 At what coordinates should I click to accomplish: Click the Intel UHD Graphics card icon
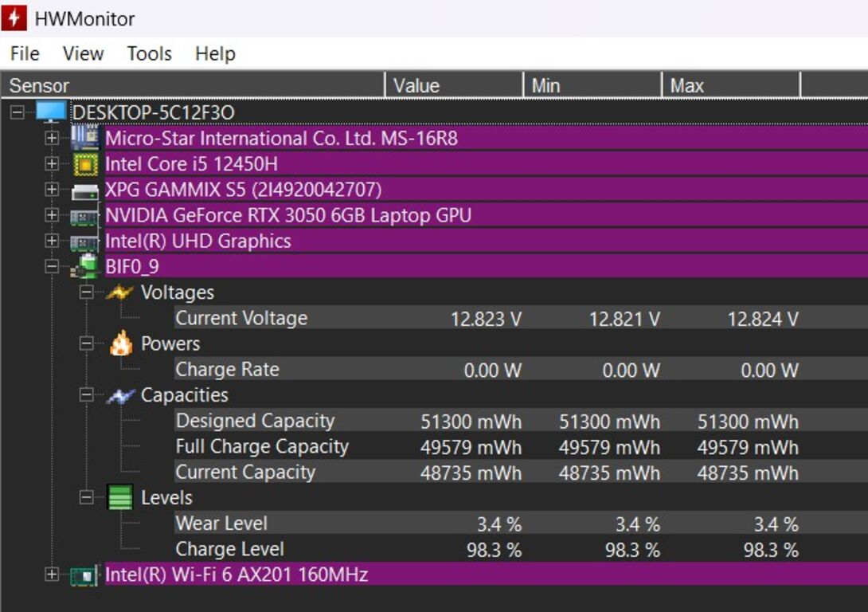coord(84,242)
